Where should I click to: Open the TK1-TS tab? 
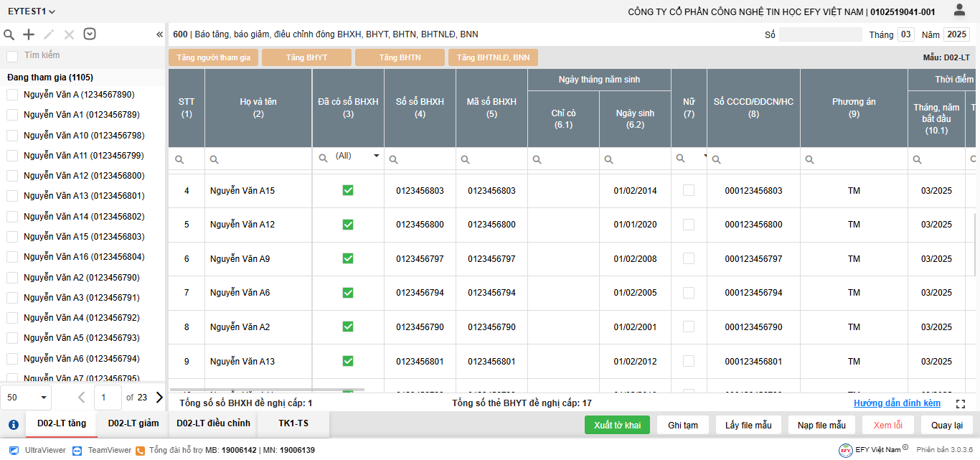(293, 423)
